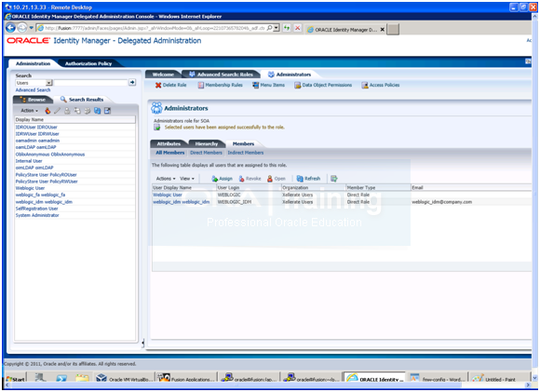Click the search text input field
This screenshot has height=392, width=540.
pyautogui.click(x=90, y=83)
